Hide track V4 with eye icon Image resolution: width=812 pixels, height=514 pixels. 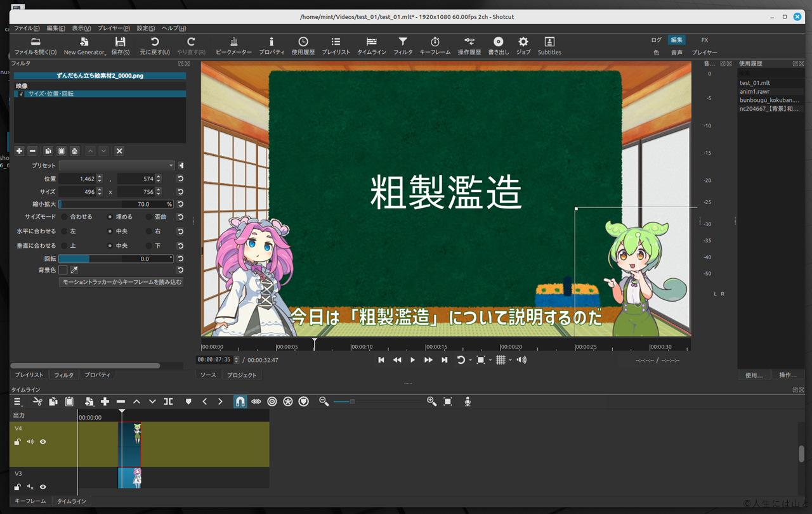43,442
